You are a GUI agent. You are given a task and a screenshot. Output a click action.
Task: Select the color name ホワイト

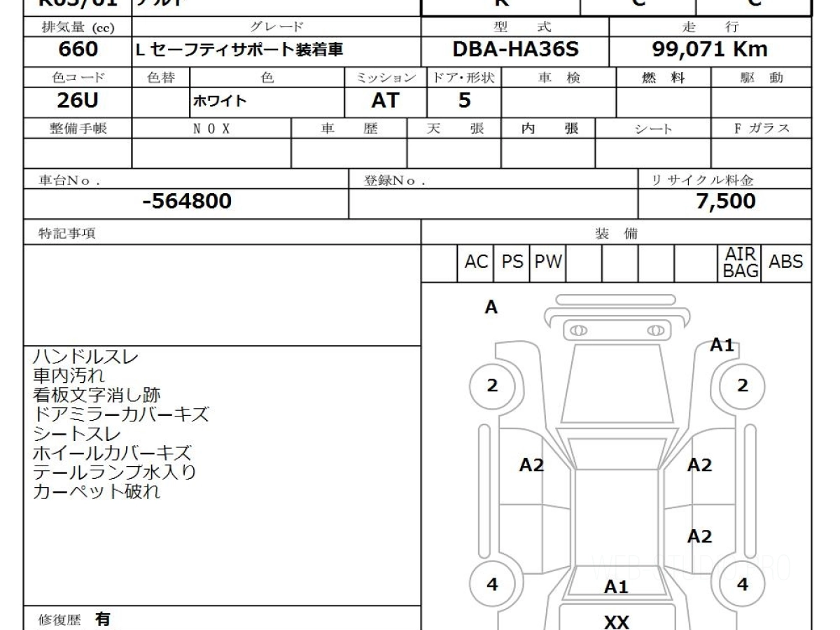[219, 101]
